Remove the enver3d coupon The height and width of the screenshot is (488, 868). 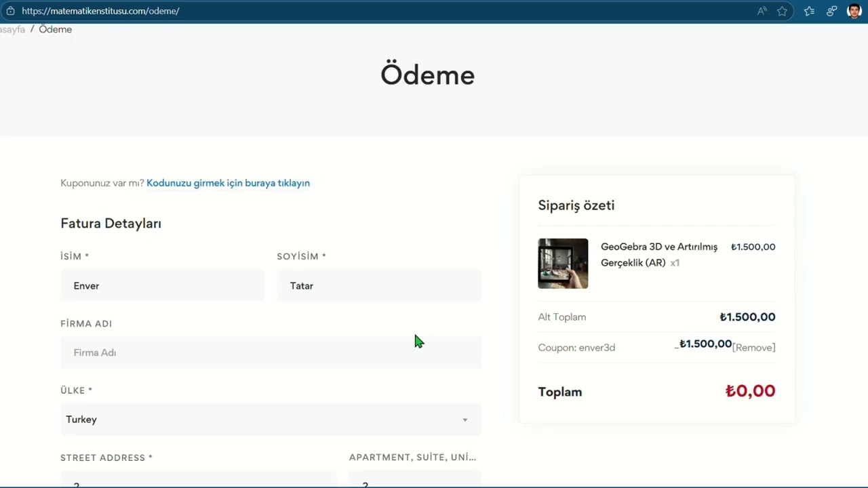pos(754,348)
